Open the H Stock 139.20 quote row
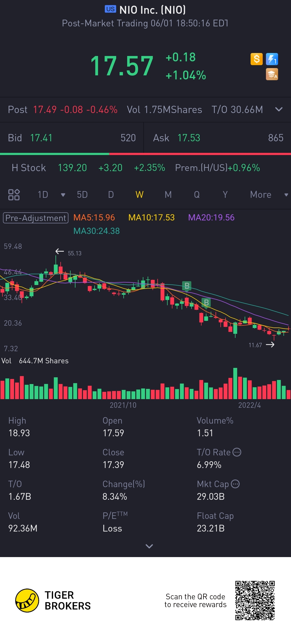291x644 pixels. pos(145,168)
